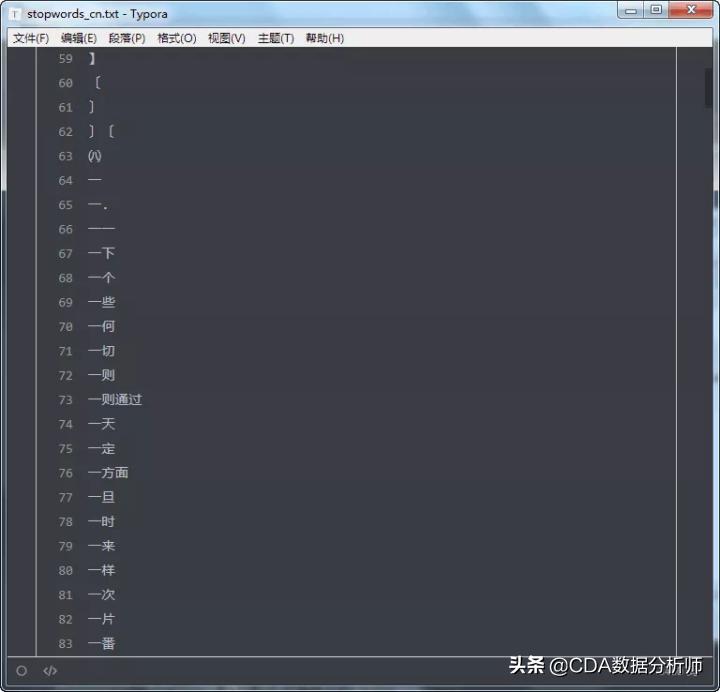Image resolution: width=720 pixels, height=692 pixels.
Task: Click line 68 text 一个
Action: (x=101, y=277)
